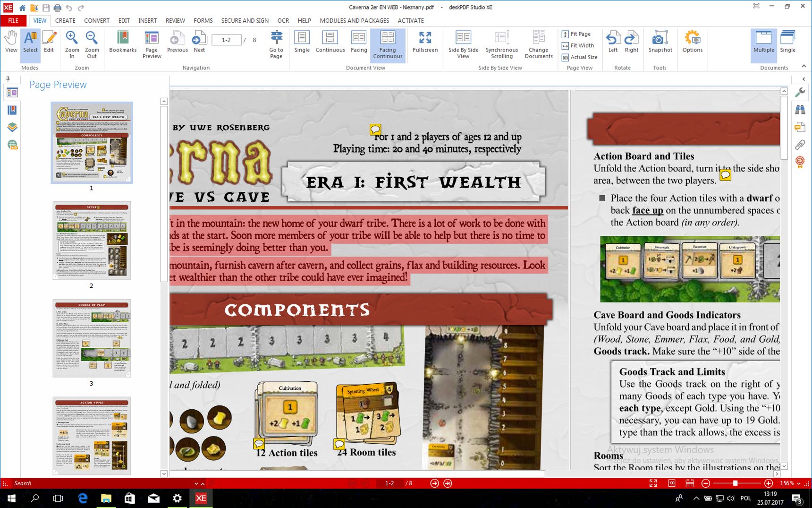Collapse the right sidebar arrow

pyautogui.click(x=804, y=79)
